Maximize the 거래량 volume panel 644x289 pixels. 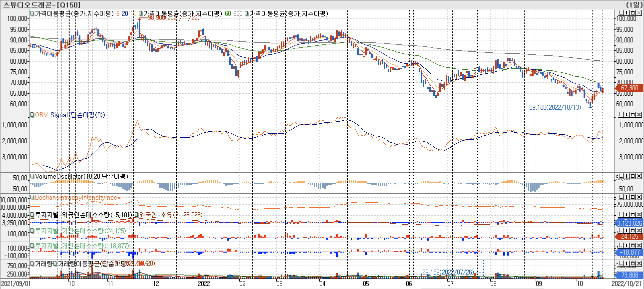[x=633, y=263]
